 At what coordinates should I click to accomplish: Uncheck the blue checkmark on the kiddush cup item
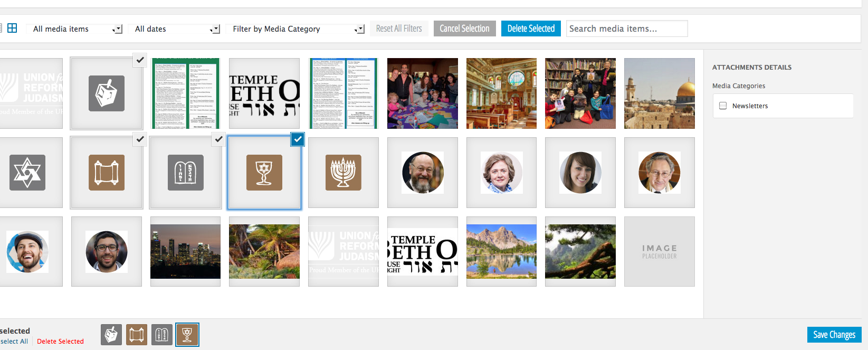[x=298, y=139]
